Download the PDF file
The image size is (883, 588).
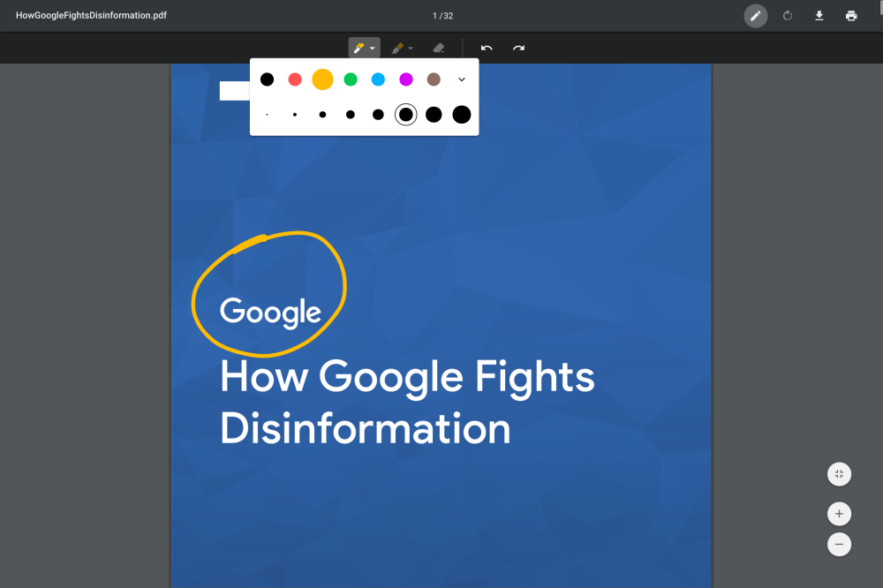click(x=819, y=16)
